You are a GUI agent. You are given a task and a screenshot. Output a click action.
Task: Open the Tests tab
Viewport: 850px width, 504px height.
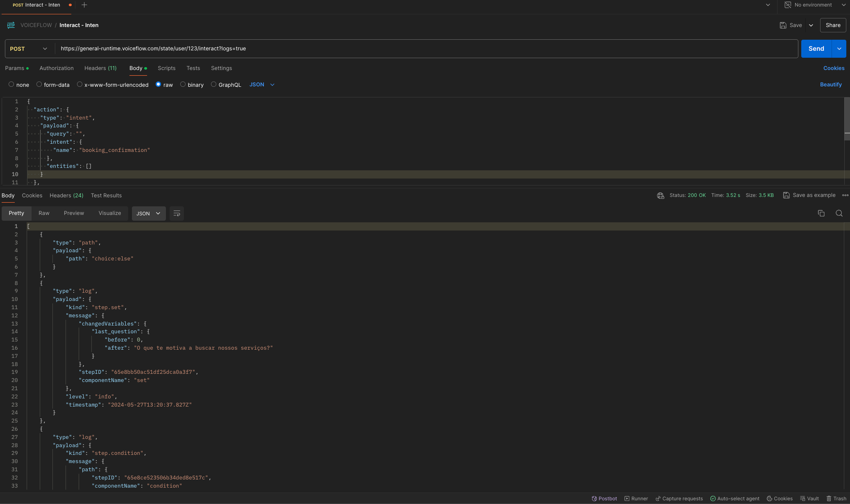(x=193, y=68)
